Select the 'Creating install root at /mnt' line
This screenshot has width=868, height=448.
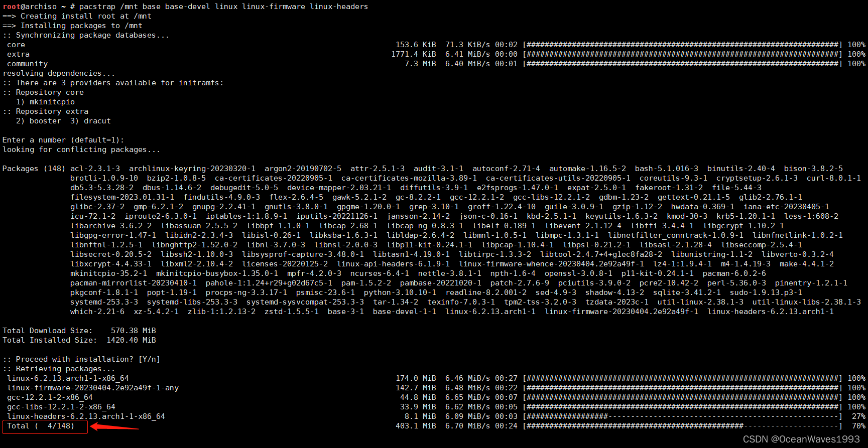(x=77, y=16)
